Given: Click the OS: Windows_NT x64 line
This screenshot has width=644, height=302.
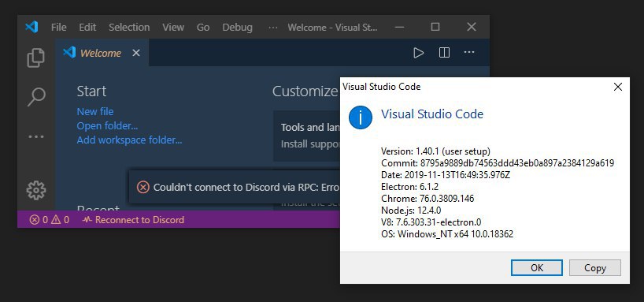Looking at the screenshot, I should (x=447, y=234).
